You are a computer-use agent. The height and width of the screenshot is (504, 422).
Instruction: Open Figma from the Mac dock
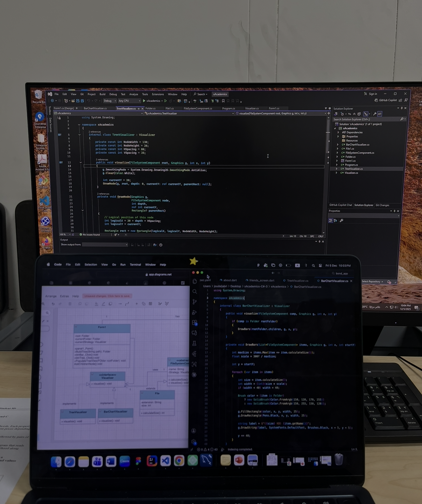(x=138, y=461)
